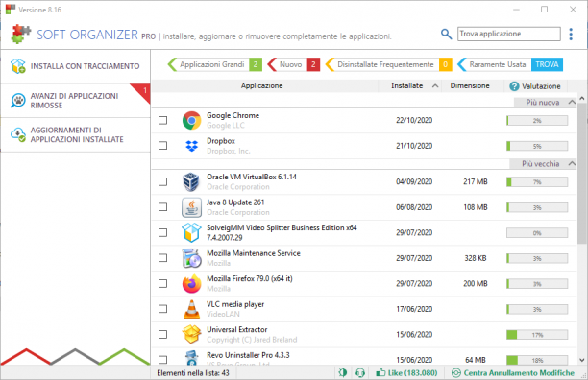
Task: Click the Google Chrome application icon
Action: (191, 120)
